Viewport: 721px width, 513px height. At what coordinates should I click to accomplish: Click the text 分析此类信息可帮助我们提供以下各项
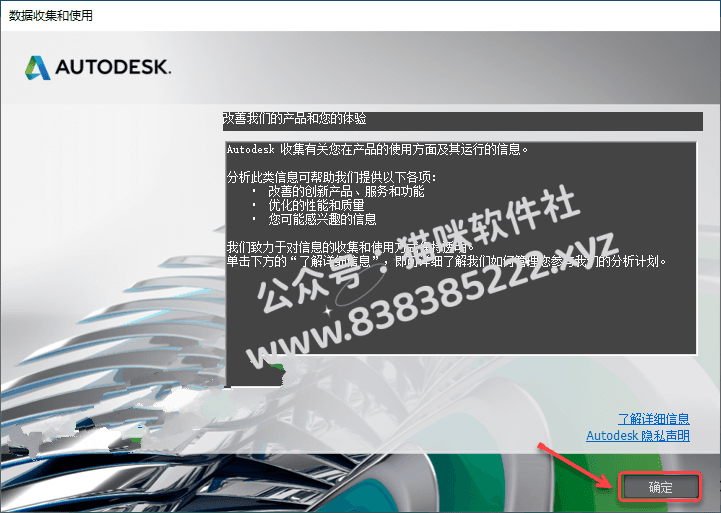coord(331,177)
